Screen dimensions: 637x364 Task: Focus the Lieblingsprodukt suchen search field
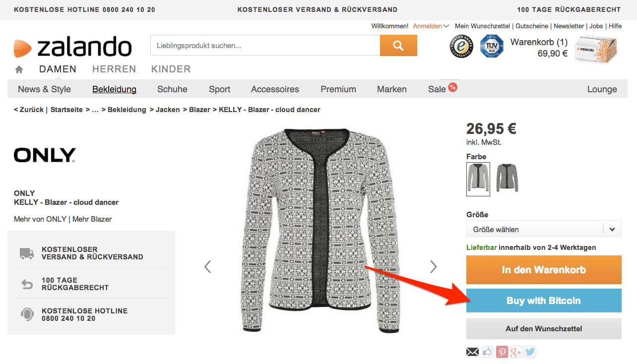click(265, 46)
